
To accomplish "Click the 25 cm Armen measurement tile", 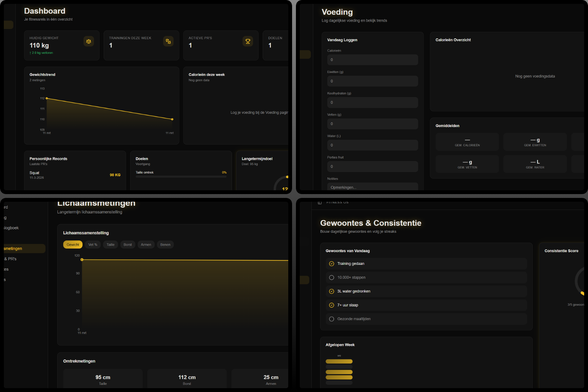I will click(x=260, y=379).
